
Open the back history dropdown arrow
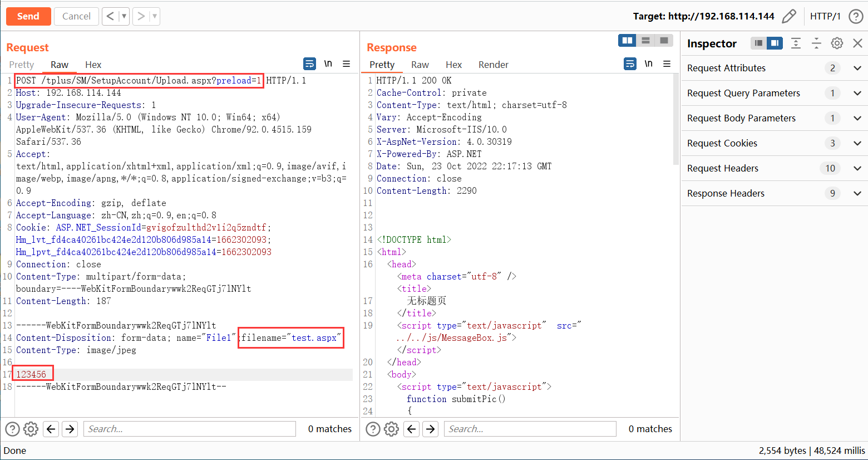pyautogui.click(x=124, y=16)
